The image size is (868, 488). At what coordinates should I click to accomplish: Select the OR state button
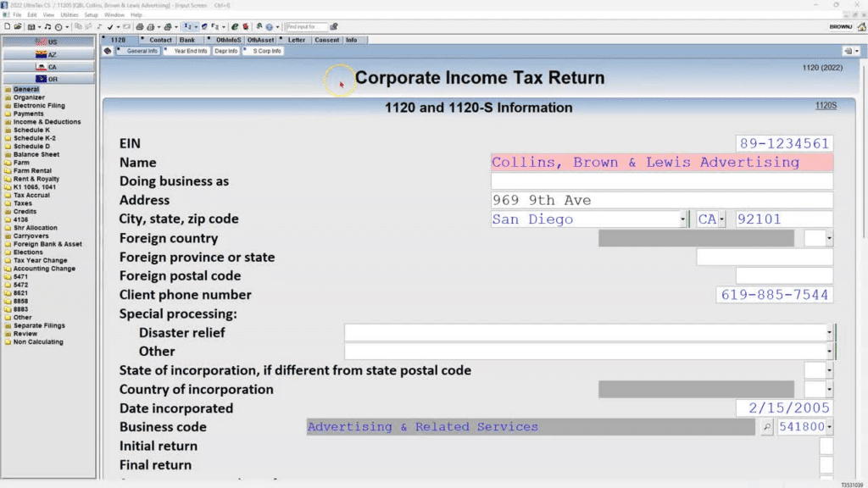click(48, 79)
